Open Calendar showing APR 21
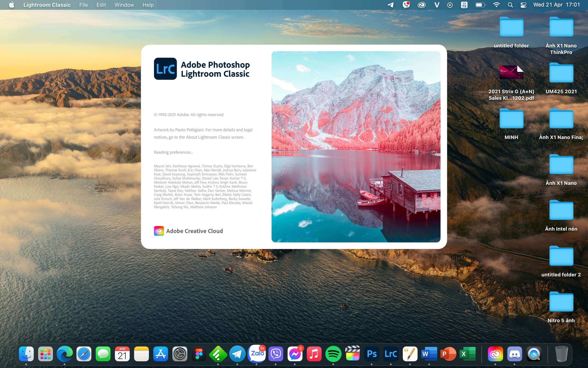The image size is (588, 368). click(122, 354)
